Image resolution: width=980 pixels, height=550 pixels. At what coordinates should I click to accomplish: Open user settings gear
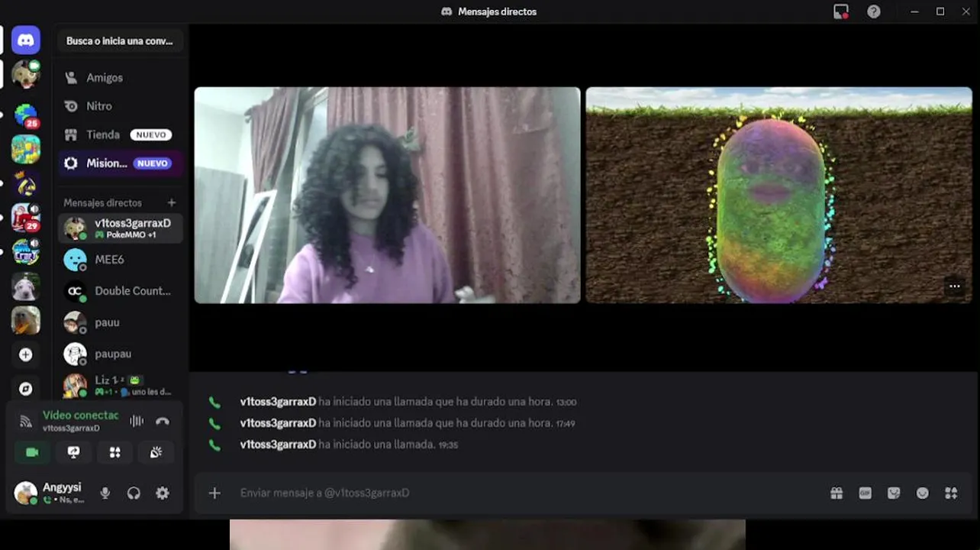pyautogui.click(x=163, y=493)
